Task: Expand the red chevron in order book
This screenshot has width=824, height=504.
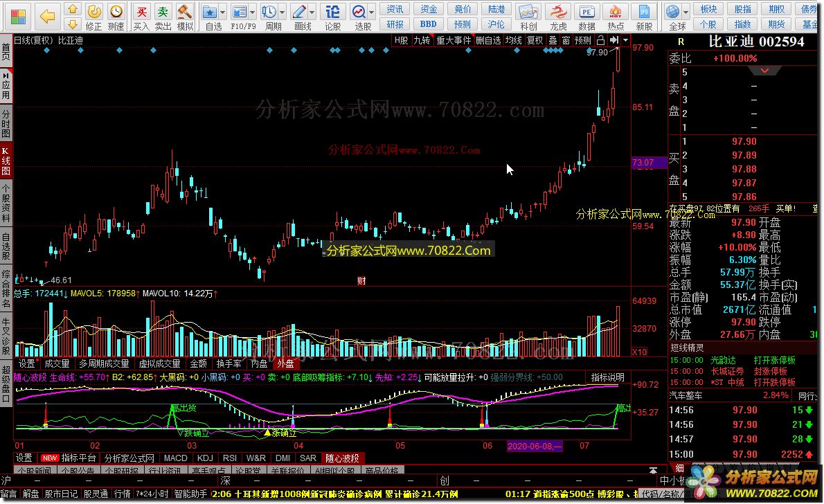Action: point(764,71)
